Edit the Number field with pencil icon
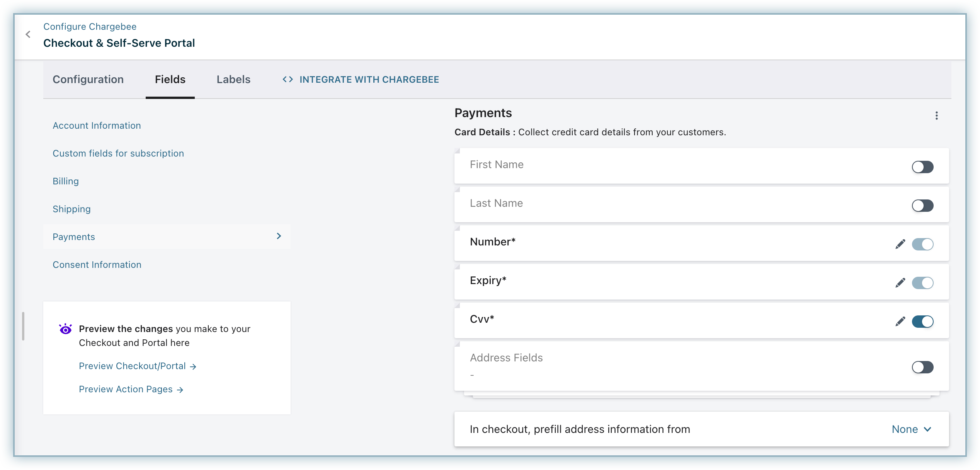The height and width of the screenshot is (470, 980). 900,244
